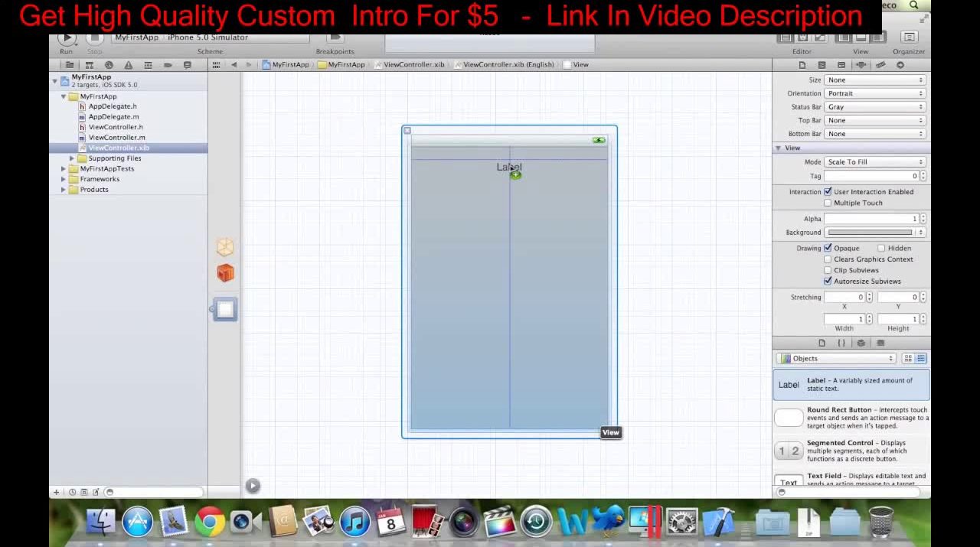Expand the Supporting Files folder

pyautogui.click(x=72, y=158)
